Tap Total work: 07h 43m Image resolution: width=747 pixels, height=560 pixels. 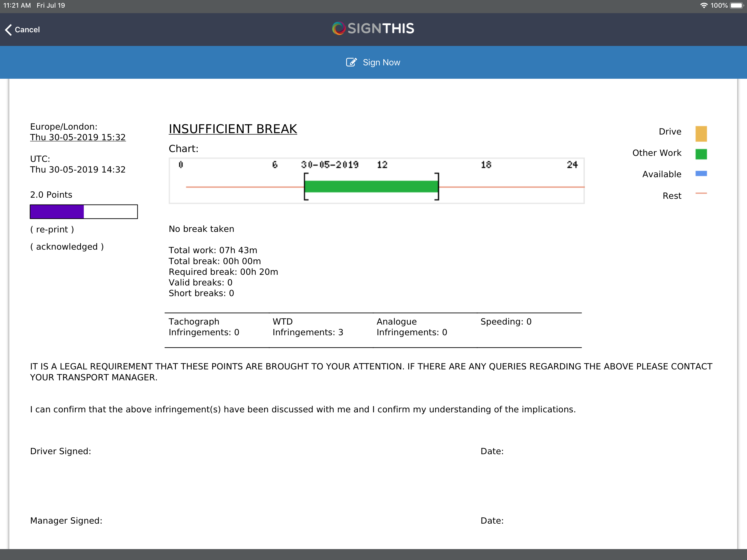click(x=213, y=250)
